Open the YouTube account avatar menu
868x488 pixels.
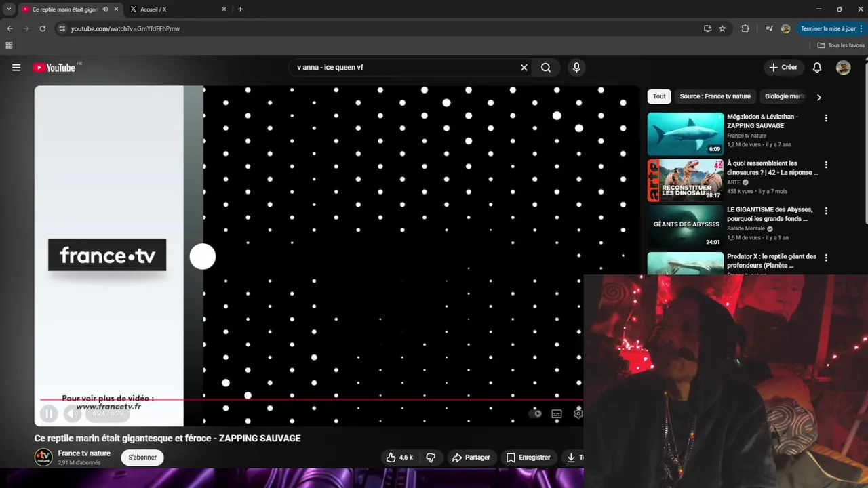[843, 68]
